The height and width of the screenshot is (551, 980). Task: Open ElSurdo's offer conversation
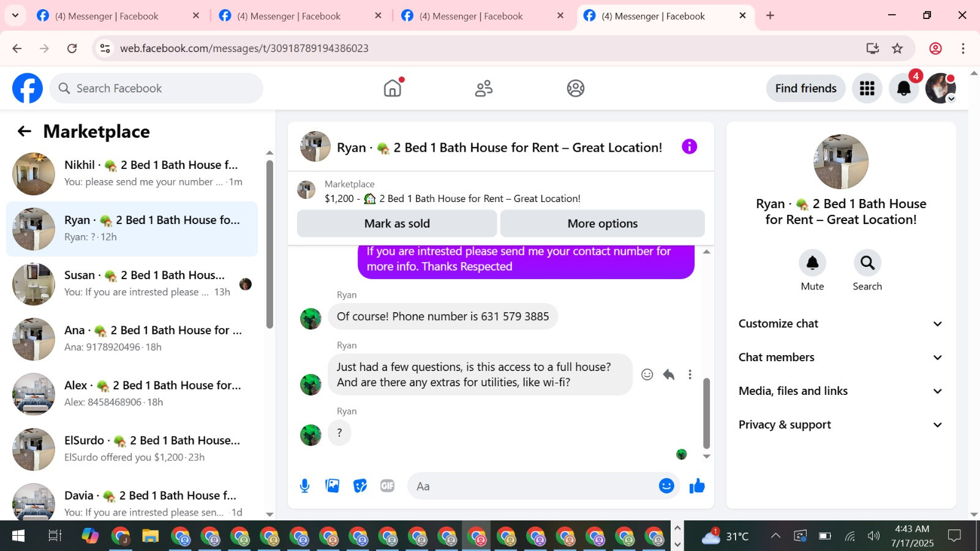coord(132,449)
